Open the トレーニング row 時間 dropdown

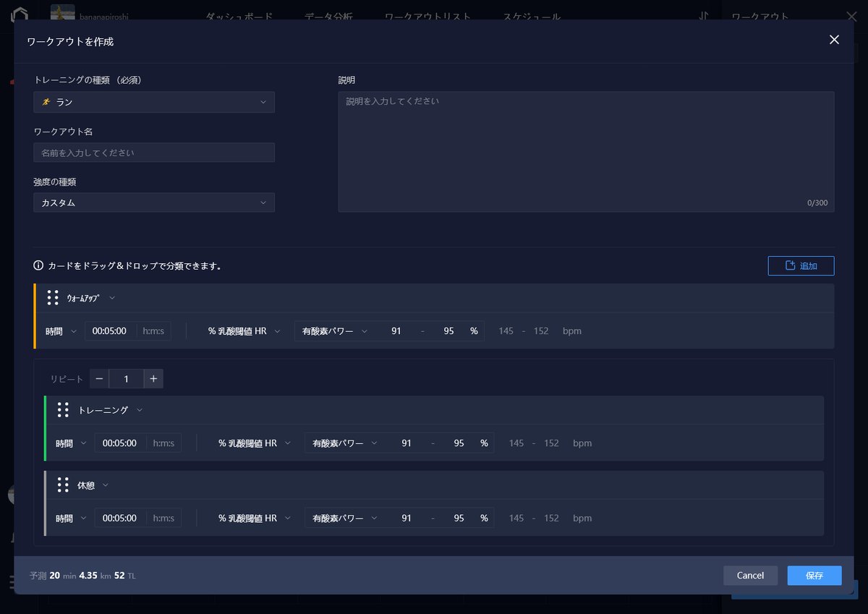[x=71, y=443]
